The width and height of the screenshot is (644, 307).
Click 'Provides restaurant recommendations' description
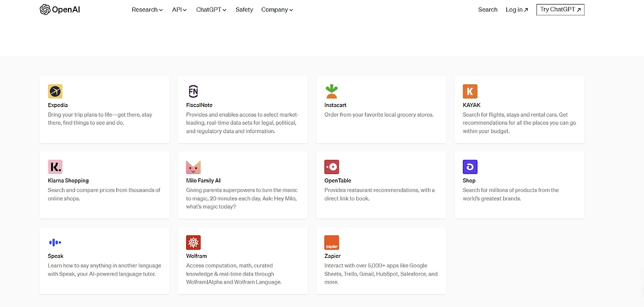click(379, 194)
